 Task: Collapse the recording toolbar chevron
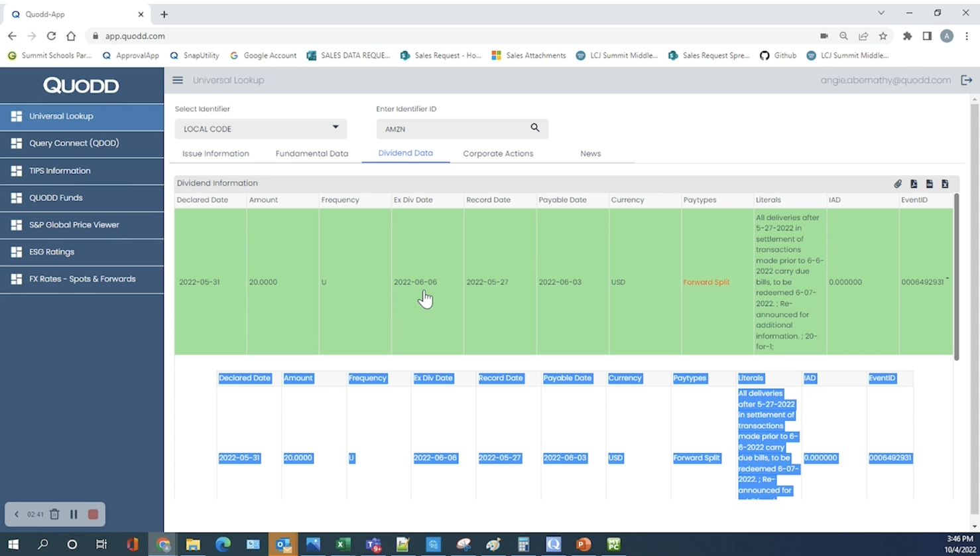coord(17,514)
